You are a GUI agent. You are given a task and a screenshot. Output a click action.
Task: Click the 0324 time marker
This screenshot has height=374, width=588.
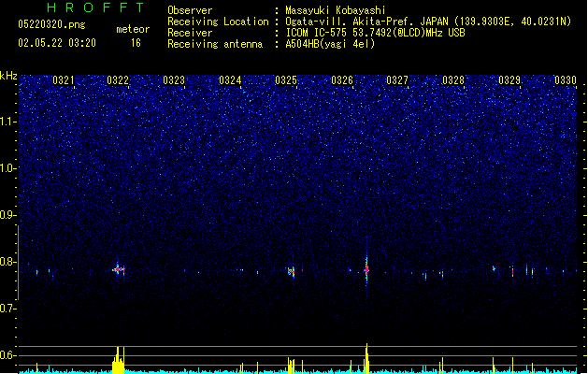230,80
